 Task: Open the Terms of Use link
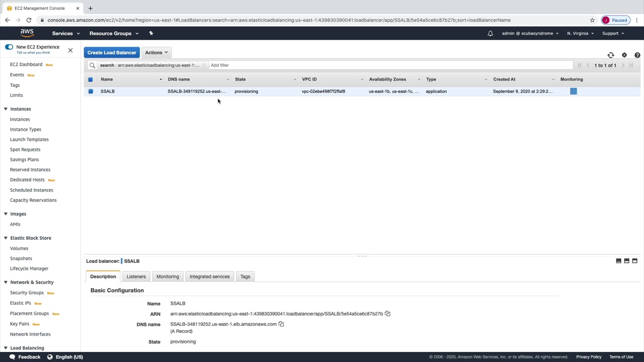click(621, 357)
